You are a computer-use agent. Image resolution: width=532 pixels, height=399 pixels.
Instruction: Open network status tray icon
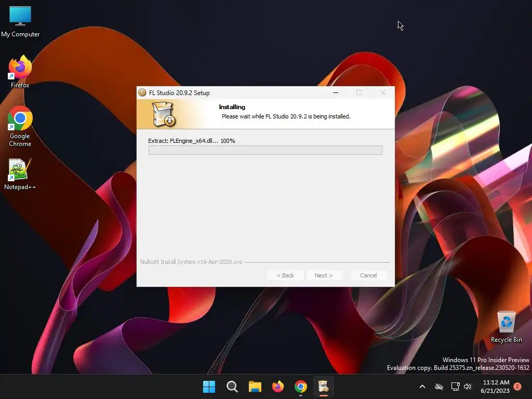pos(455,387)
